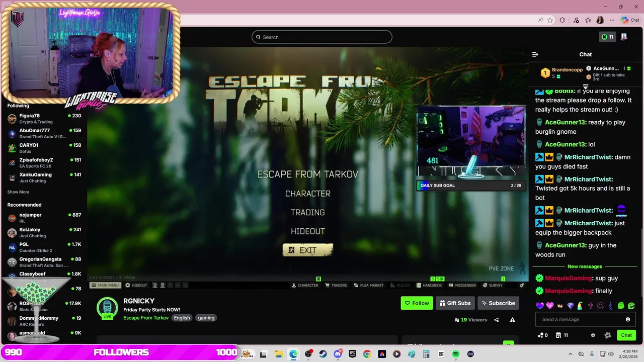Jump to New messages in chat
This screenshot has width=644, height=362.
(585, 266)
